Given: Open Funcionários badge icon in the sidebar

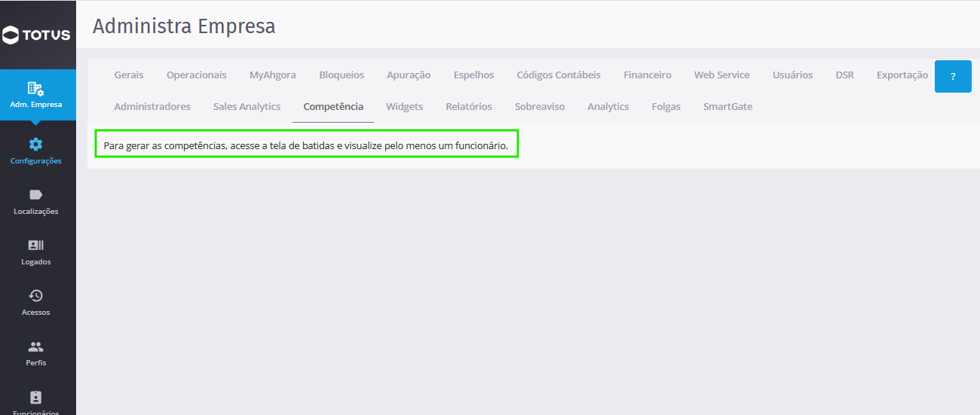Looking at the screenshot, I should (36, 397).
